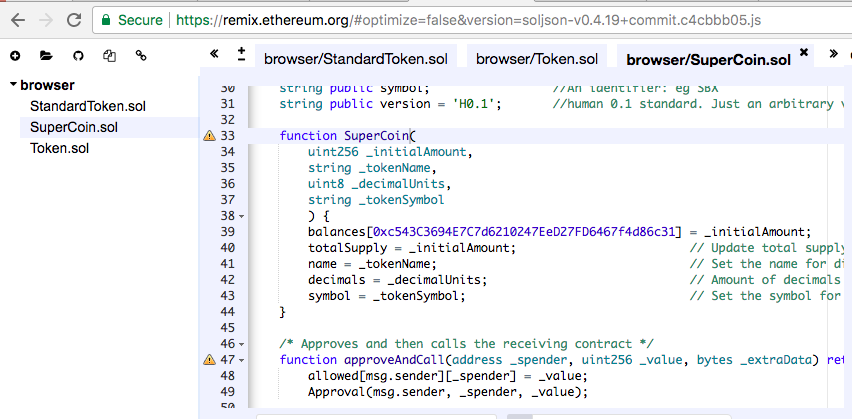Toggle the right panel with the double right arrow
852x419 pixels.
click(x=833, y=53)
